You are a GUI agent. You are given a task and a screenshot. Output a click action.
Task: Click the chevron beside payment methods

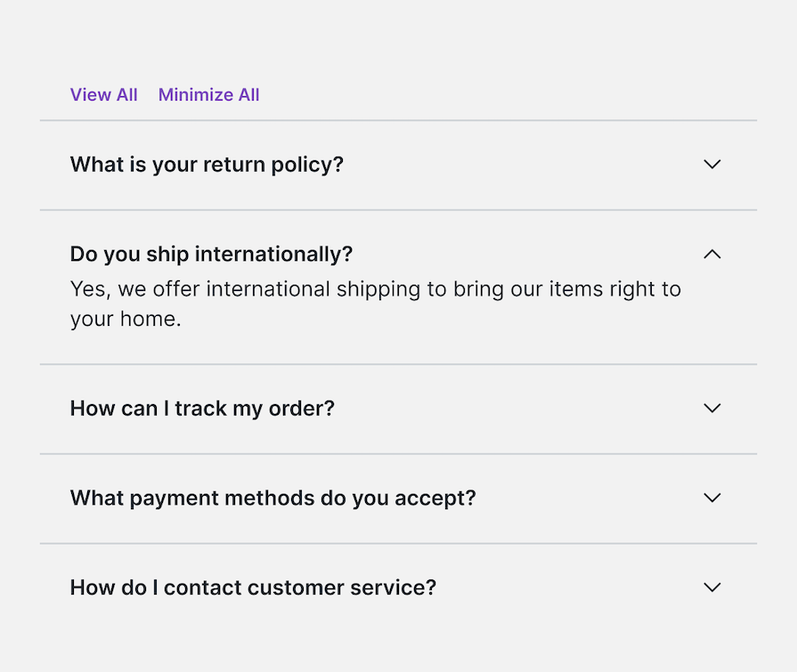712,498
